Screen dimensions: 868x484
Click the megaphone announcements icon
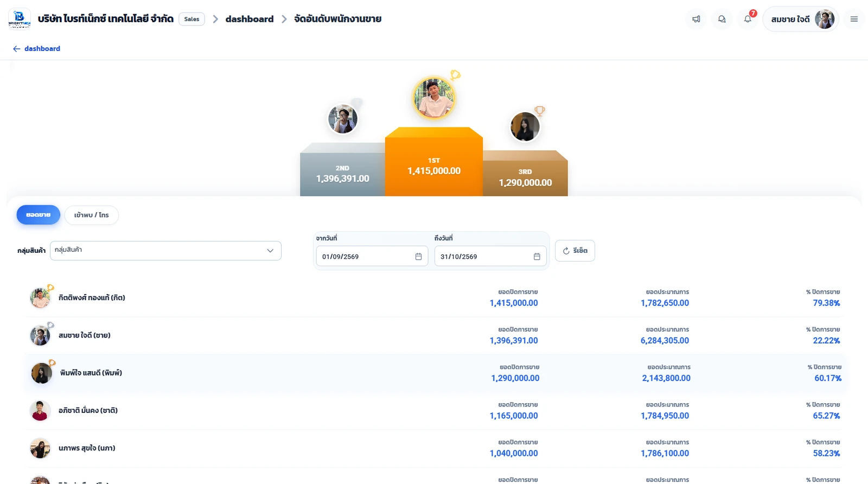pyautogui.click(x=696, y=19)
